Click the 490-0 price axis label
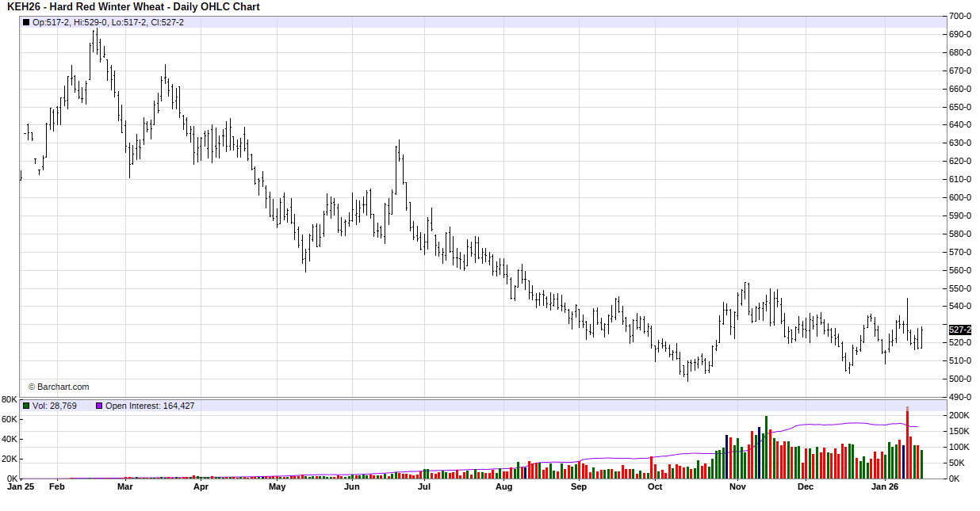This screenshot has height=511, width=980. coord(960,397)
